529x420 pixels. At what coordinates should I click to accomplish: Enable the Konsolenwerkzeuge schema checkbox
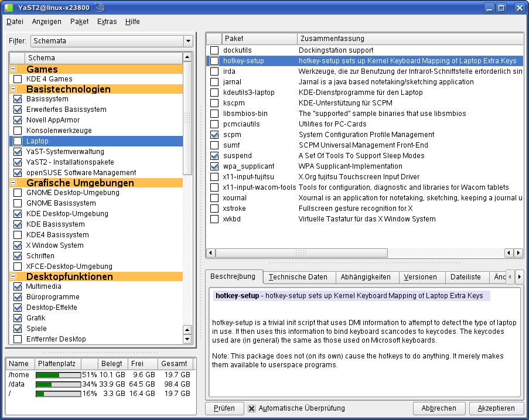(x=18, y=131)
